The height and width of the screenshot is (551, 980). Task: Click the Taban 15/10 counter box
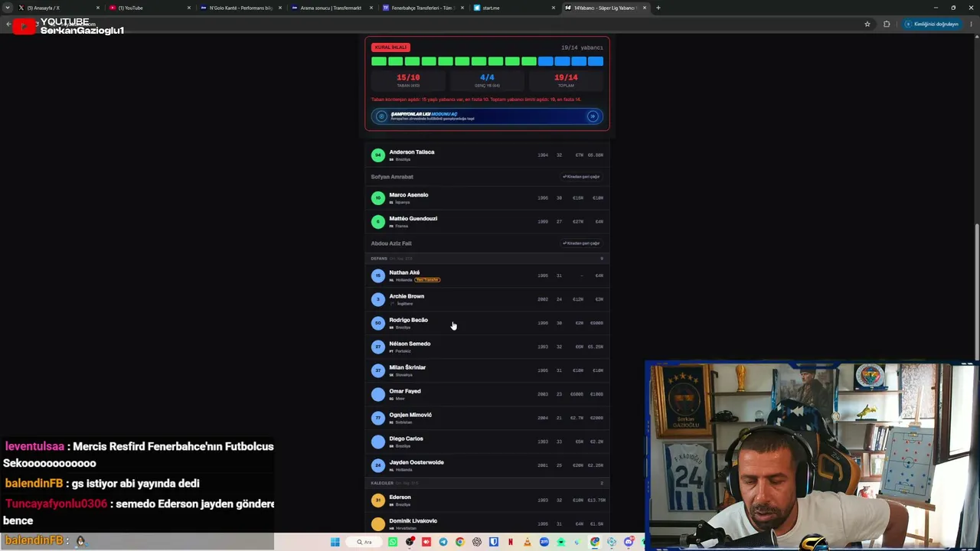[408, 80]
